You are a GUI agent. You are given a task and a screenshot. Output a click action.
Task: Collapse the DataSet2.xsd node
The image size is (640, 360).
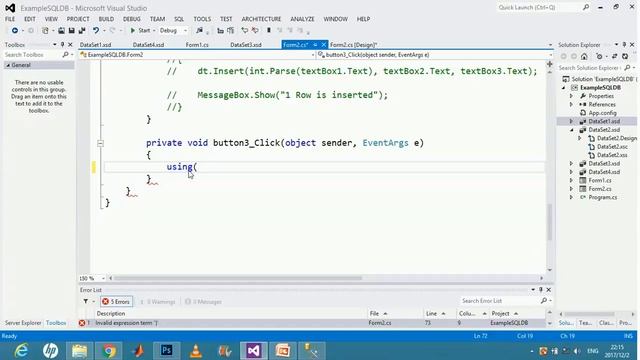pos(571,130)
